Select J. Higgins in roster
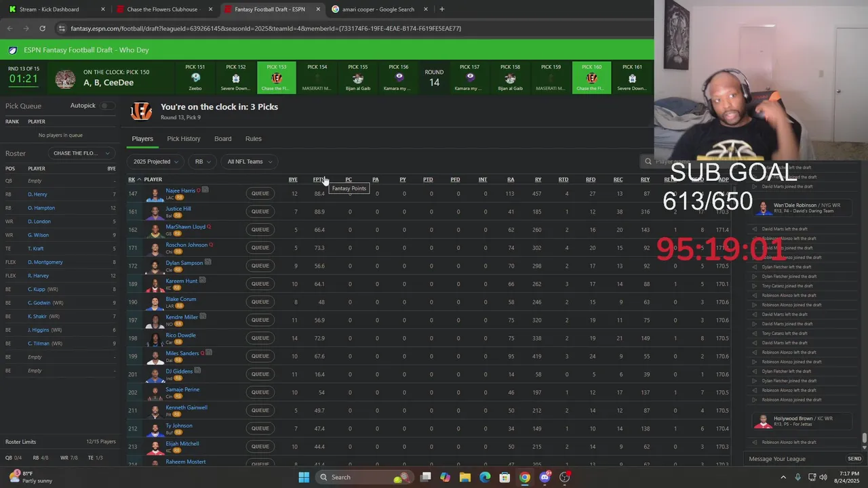The height and width of the screenshot is (488, 868). [38, 330]
